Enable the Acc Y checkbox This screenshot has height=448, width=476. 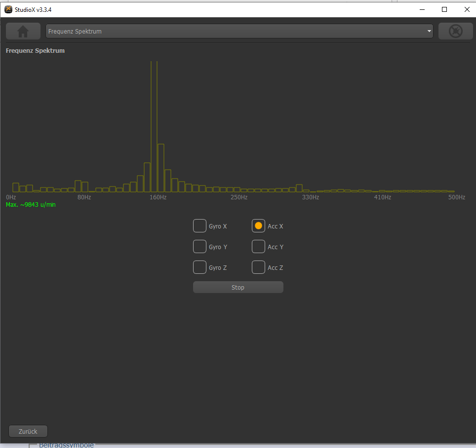[x=258, y=247]
